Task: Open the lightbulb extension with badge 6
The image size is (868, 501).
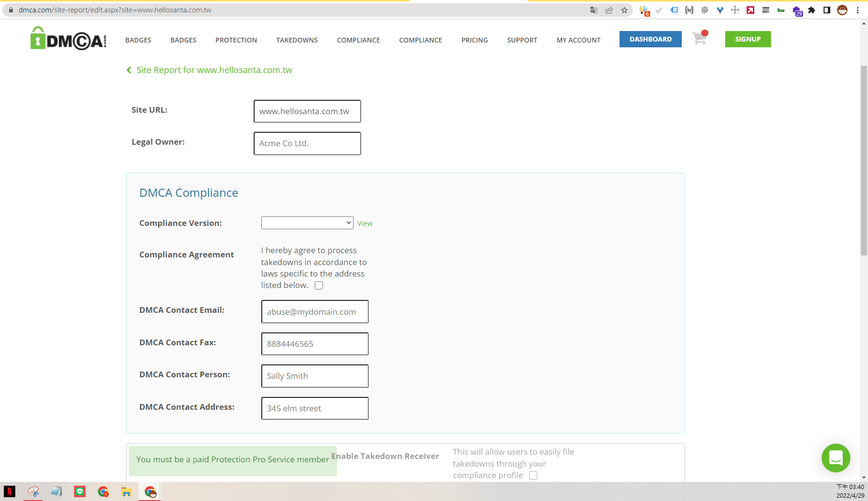Action: pos(644,11)
